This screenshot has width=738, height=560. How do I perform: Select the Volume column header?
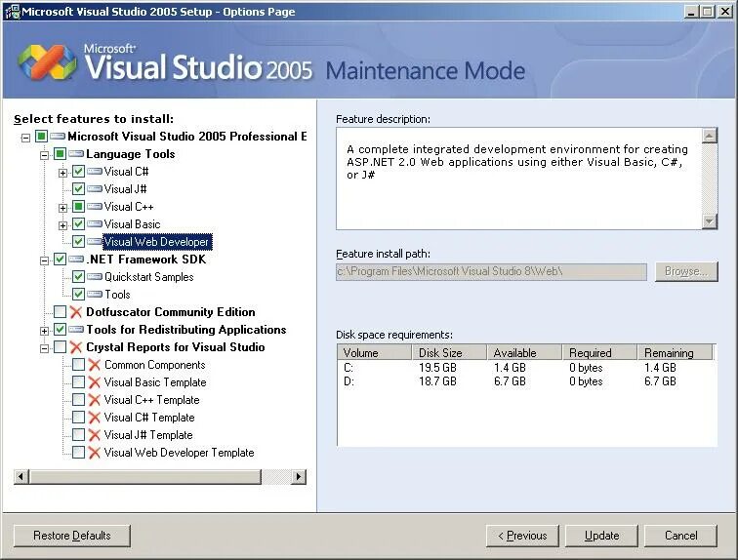(375, 352)
